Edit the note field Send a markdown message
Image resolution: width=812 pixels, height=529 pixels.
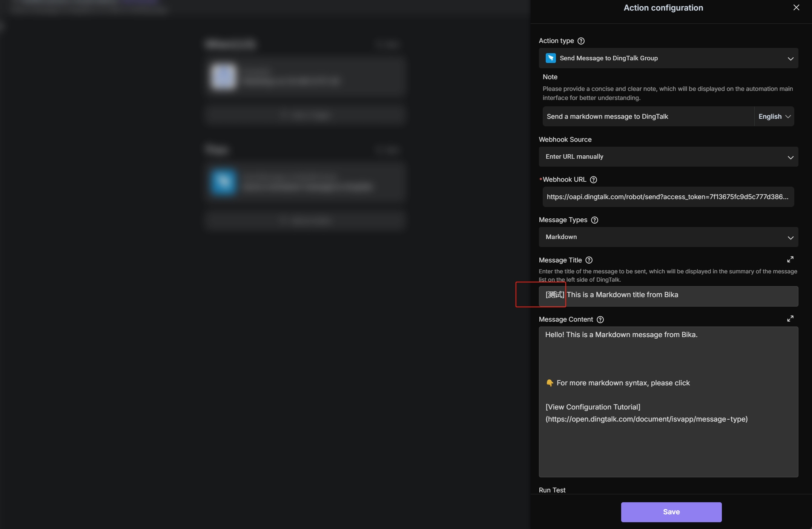click(x=648, y=117)
